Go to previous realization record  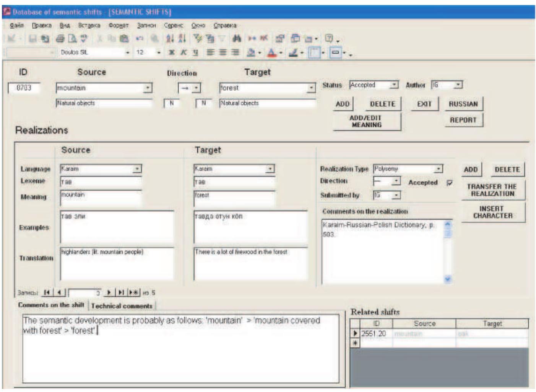tap(60, 293)
